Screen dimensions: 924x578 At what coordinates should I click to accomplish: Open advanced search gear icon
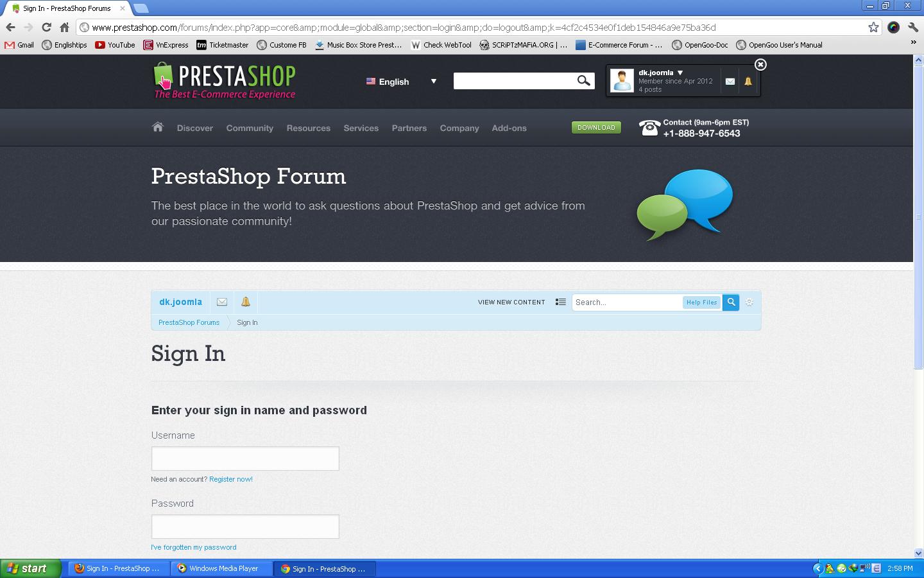click(749, 302)
